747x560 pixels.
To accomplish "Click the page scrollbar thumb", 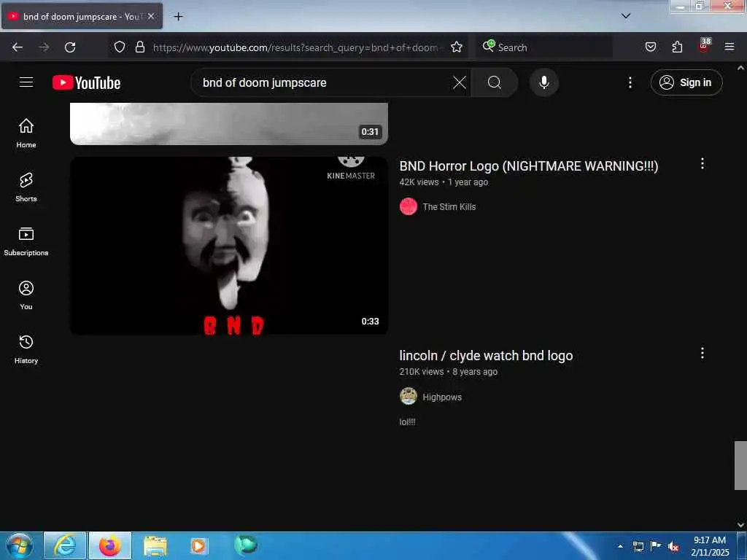I will point(740,465).
